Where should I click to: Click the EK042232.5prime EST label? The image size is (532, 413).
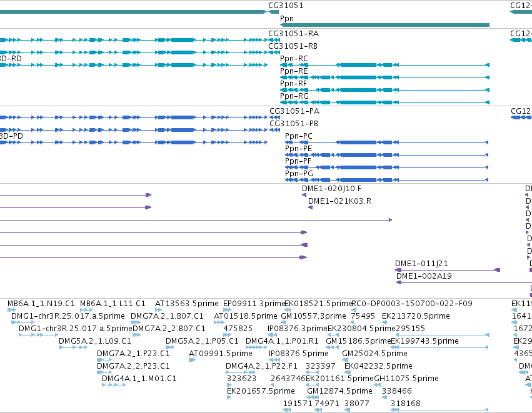point(378,366)
